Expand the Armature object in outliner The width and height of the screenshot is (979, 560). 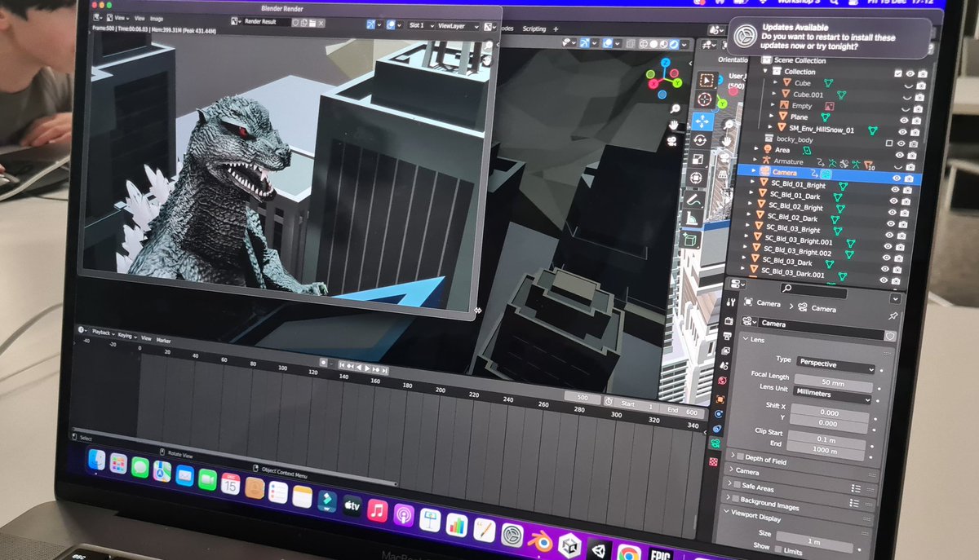(755, 161)
